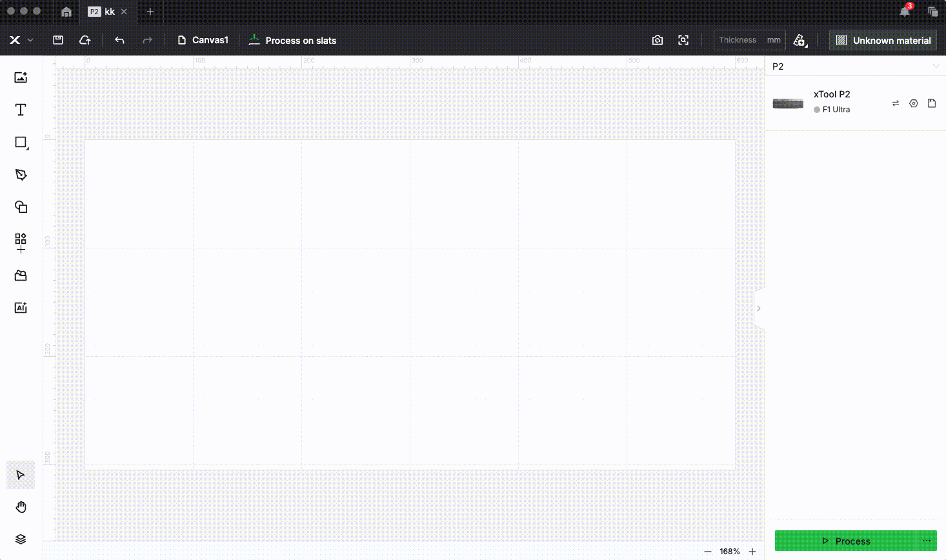Screen dimensions: 946x560
Task: Open more options beside Process button
Action: (927, 541)
